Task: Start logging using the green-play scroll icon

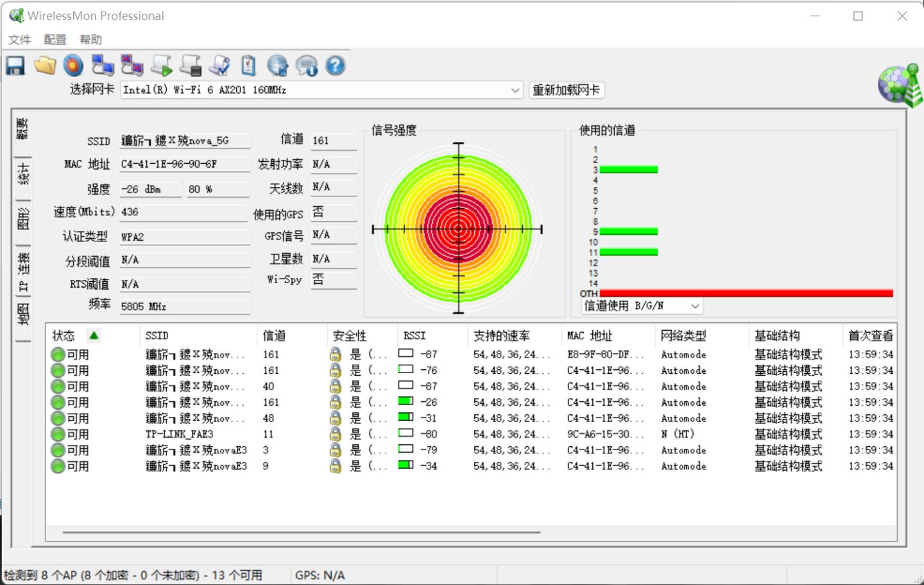Action: click(161, 65)
